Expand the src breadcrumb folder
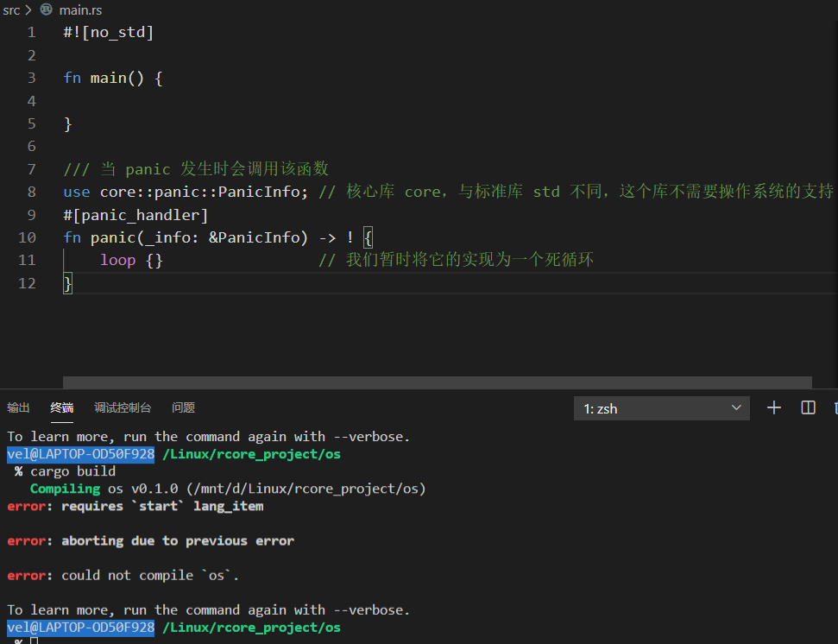 [11, 9]
